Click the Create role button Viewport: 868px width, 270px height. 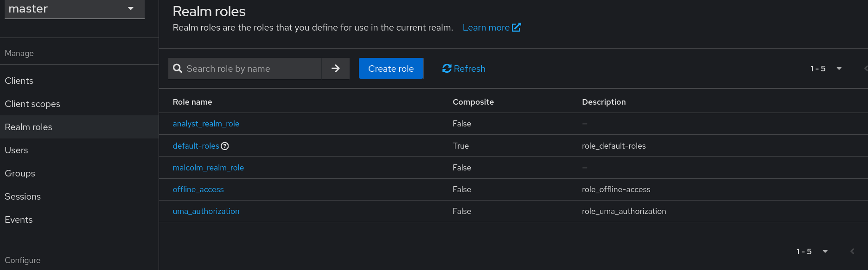(391, 69)
